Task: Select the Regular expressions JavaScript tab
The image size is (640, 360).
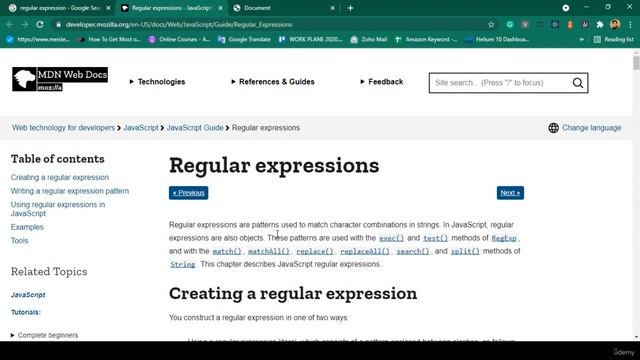Action: coord(171,8)
